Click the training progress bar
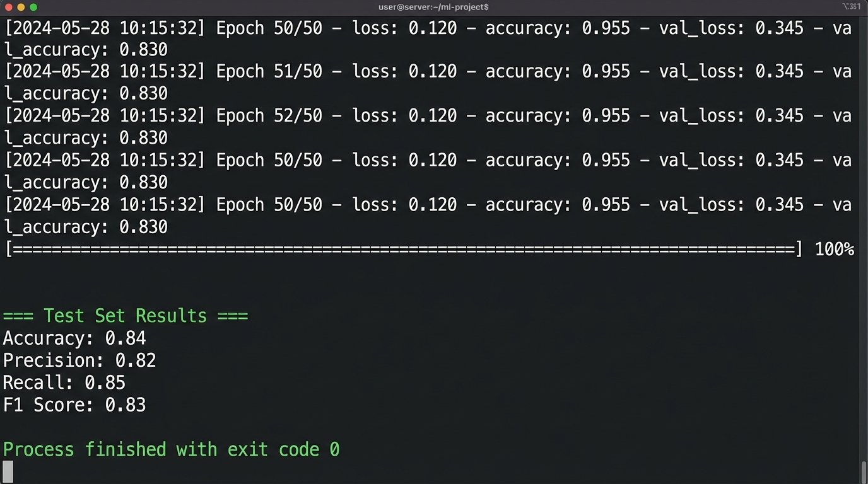Screen dimensions: 868x484 pos(404,250)
